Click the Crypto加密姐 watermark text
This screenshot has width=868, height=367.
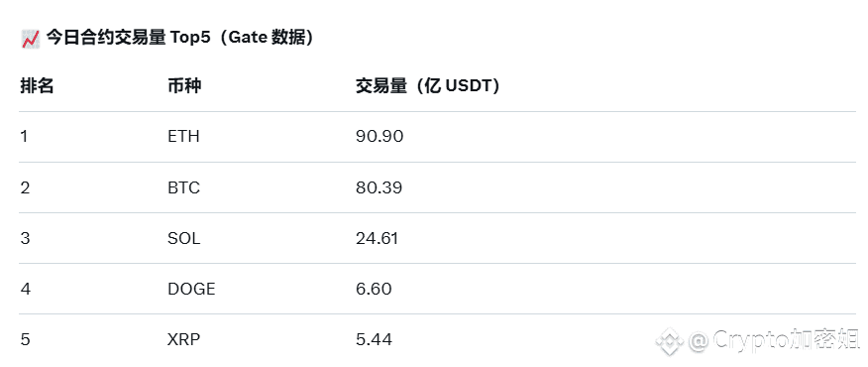775,340
